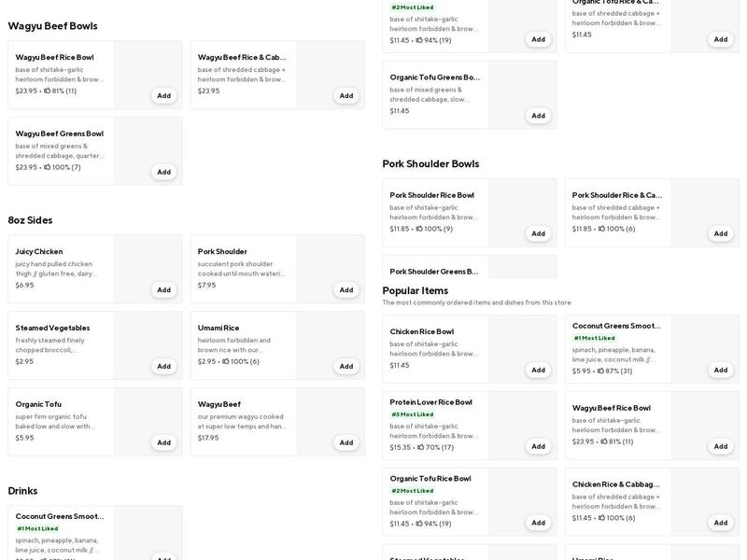Click thumbs-up rating on Wagyu Beef Greens Bowl
This screenshot has height=560, width=747.
[47, 167]
